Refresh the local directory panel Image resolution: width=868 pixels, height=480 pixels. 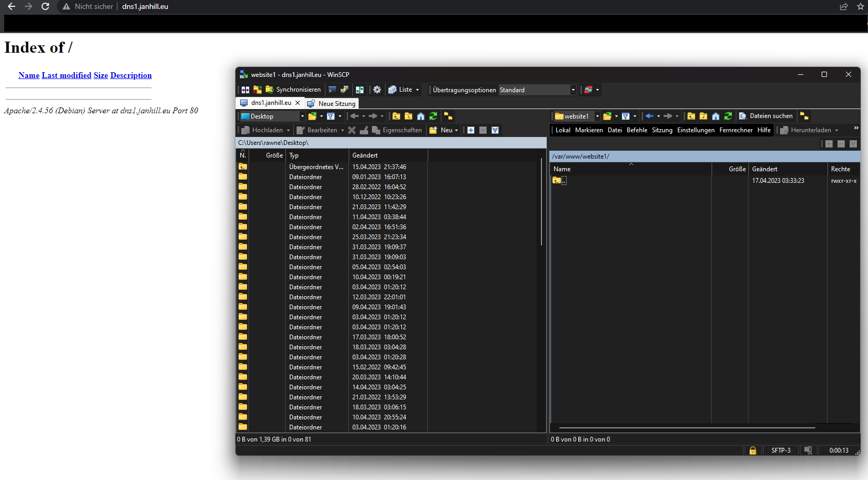(x=433, y=116)
